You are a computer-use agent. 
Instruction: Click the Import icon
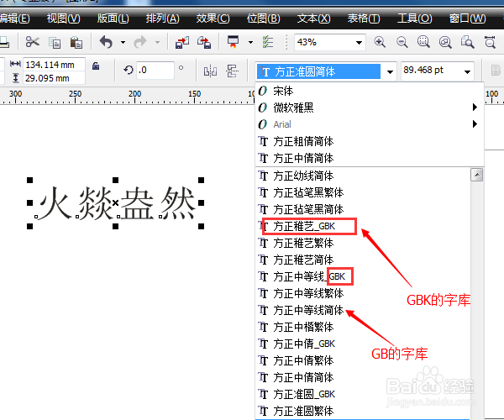pos(182,42)
